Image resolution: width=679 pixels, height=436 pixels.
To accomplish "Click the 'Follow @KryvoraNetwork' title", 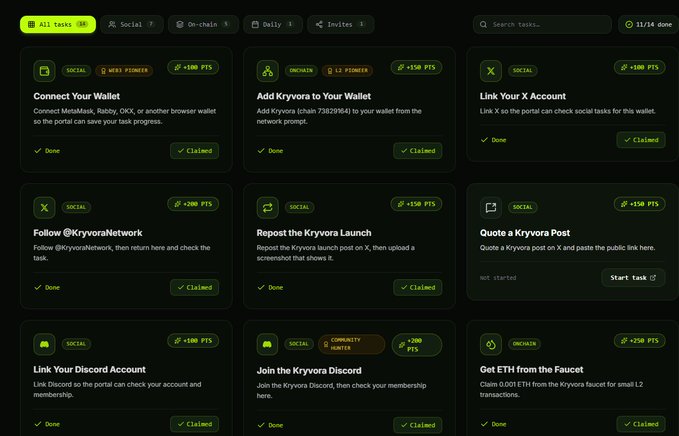I will click(x=88, y=233).
